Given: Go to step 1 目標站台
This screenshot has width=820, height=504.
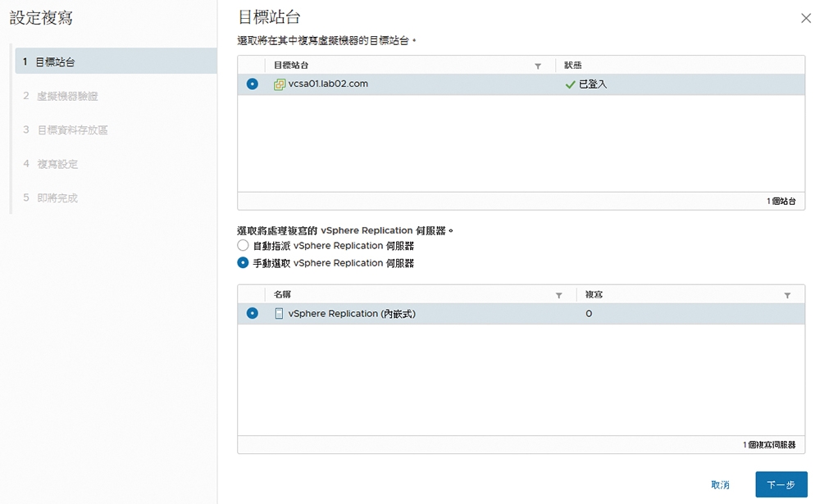Looking at the screenshot, I should click(116, 61).
